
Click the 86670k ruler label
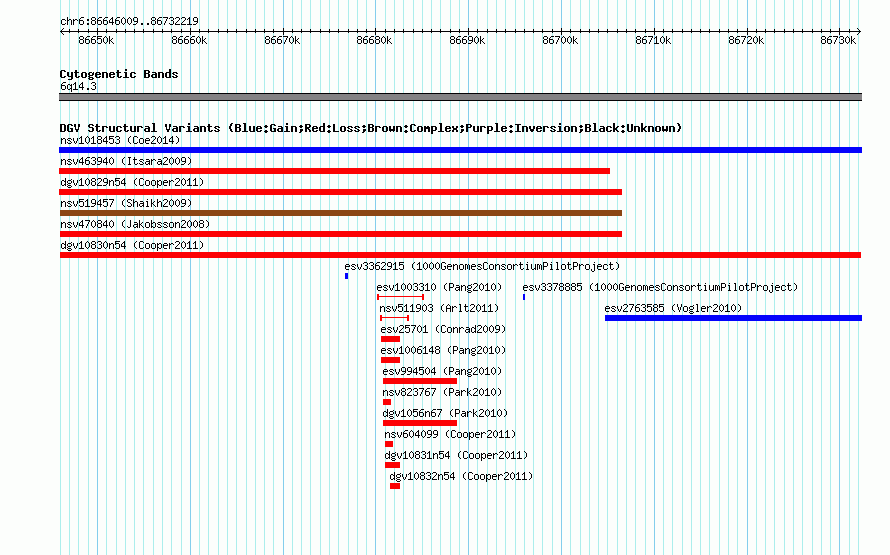[x=282, y=40]
